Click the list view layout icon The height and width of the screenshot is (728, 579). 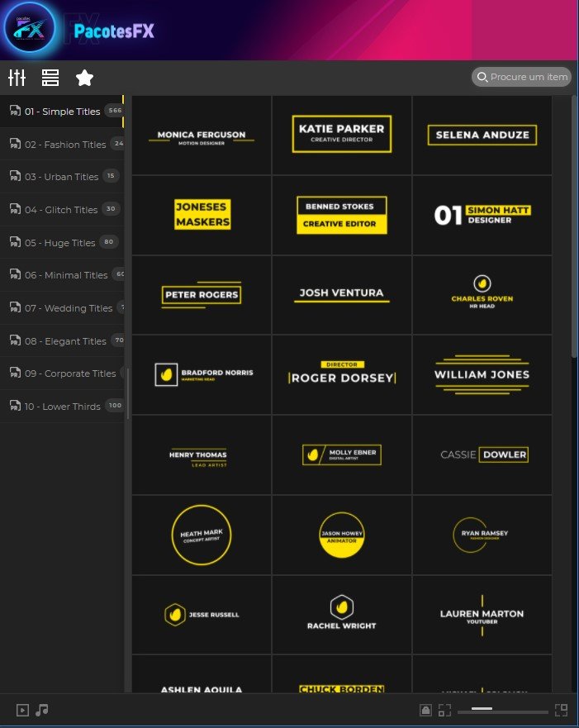50,78
